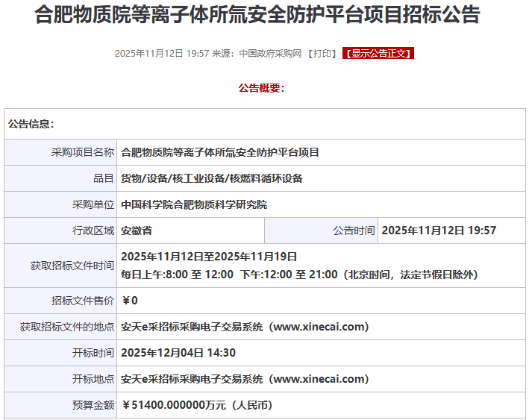Click the date range 2025年11月12日至2025年11月19日
529x420 pixels.
[x=209, y=257]
